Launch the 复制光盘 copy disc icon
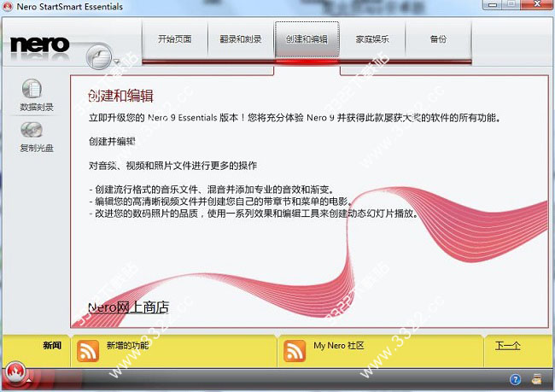 tap(32, 130)
